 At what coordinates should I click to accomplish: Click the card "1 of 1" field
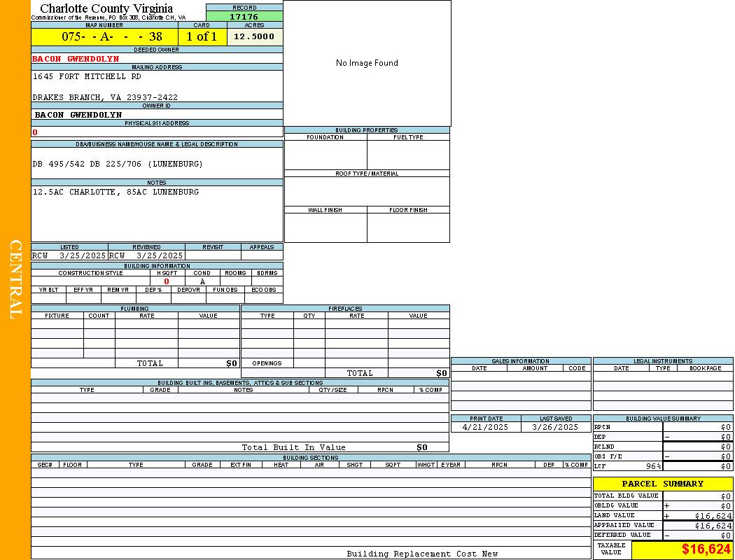[x=202, y=37]
